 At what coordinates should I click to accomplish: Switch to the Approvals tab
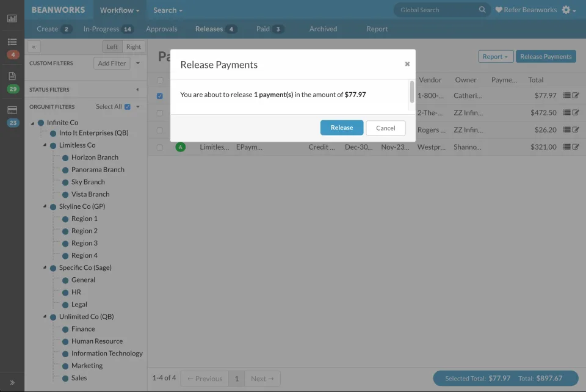[161, 29]
